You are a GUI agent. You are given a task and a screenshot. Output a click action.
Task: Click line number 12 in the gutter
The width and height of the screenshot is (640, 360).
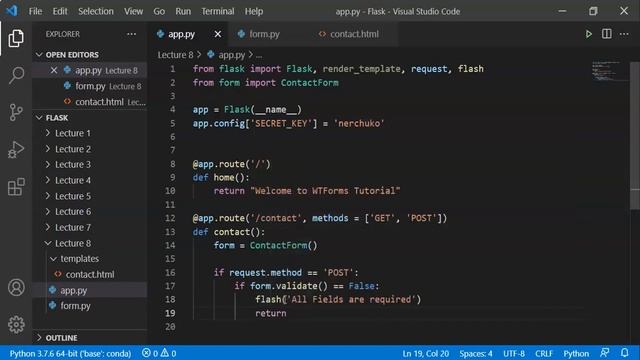(x=170, y=218)
